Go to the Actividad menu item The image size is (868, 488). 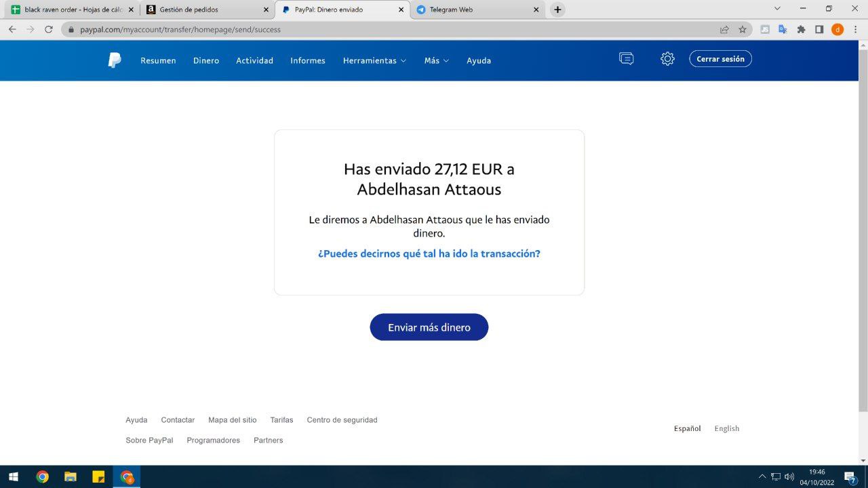(254, 60)
